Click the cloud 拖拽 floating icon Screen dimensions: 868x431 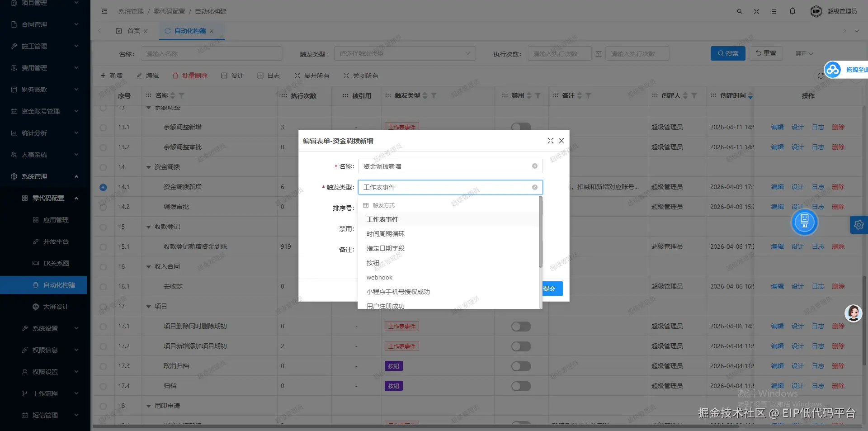point(832,70)
